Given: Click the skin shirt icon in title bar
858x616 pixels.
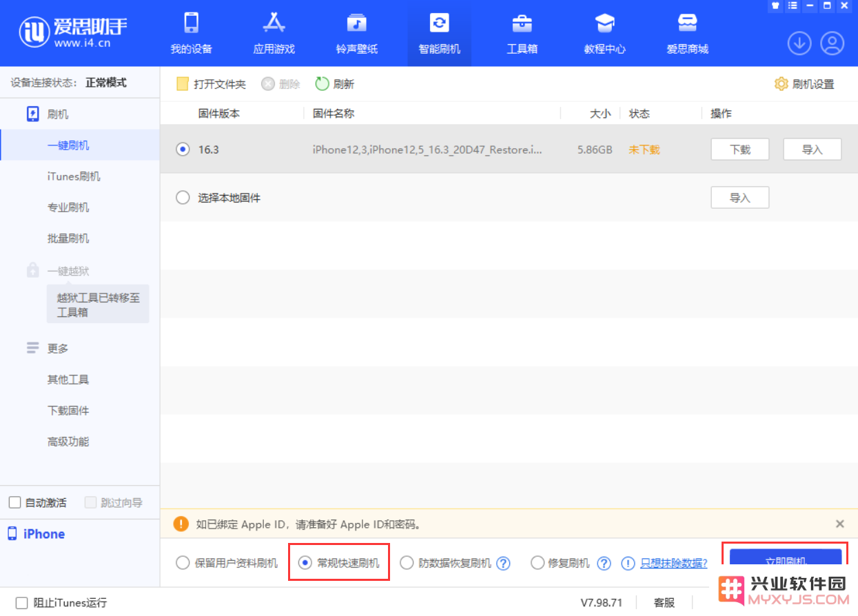Looking at the screenshot, I should click(775, 6).
